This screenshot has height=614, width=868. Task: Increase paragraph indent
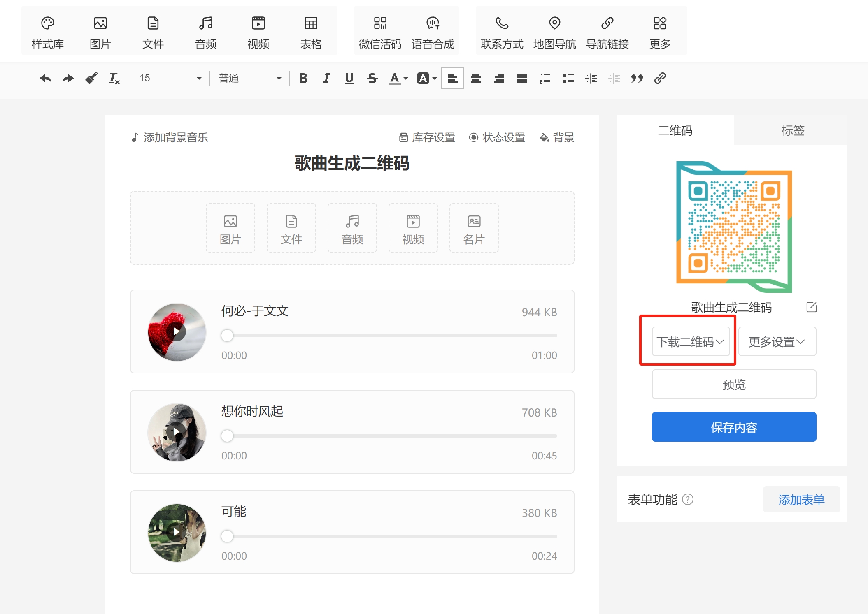591,78
